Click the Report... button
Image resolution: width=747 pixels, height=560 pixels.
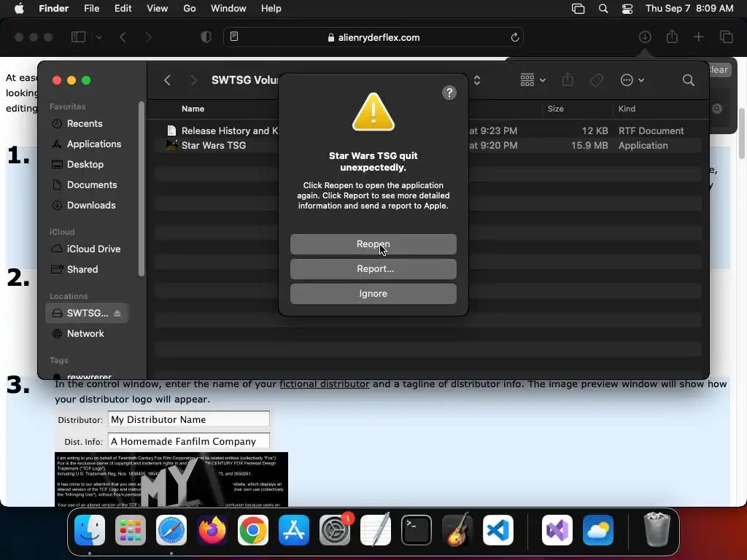coord(373,268)
